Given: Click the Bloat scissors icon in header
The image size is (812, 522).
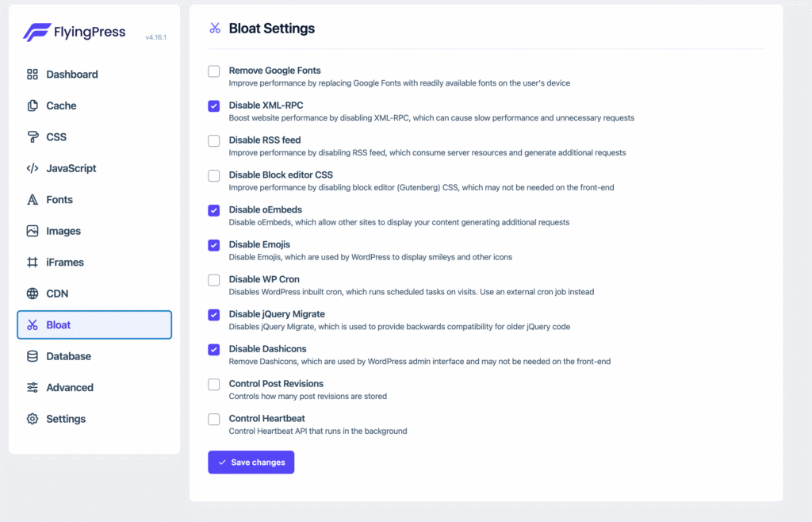Looking at the screenshot, I should [x=214, y=28].
